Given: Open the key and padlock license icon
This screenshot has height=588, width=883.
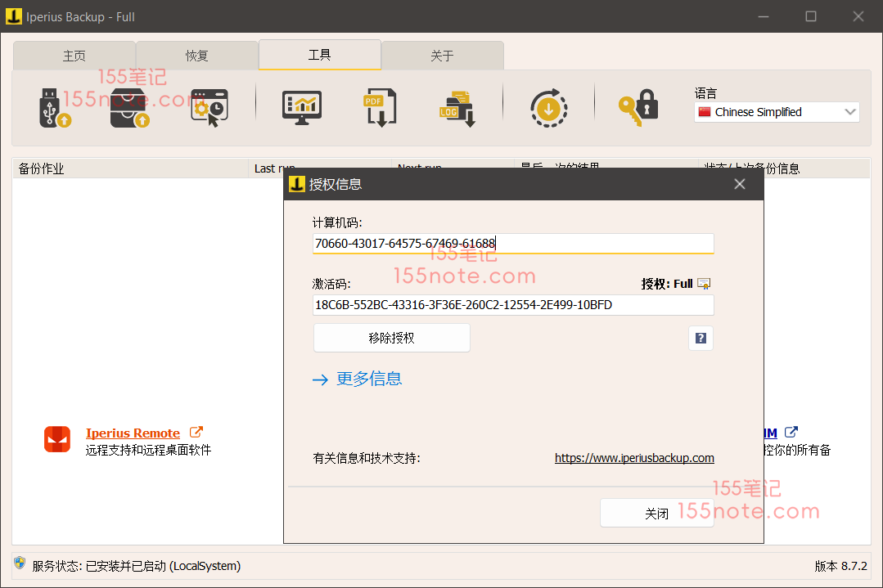Looking at the screenshot, I should tap(638, 107).
